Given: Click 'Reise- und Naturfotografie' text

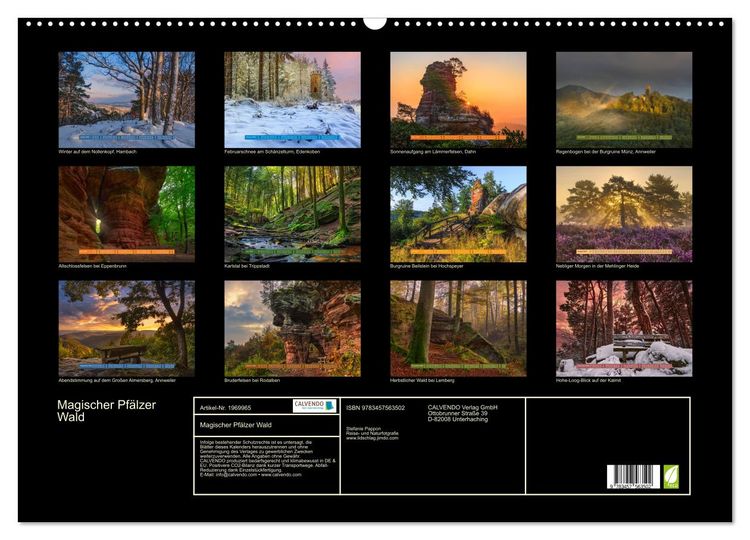Looking at the screenshot, I should 371,433.
